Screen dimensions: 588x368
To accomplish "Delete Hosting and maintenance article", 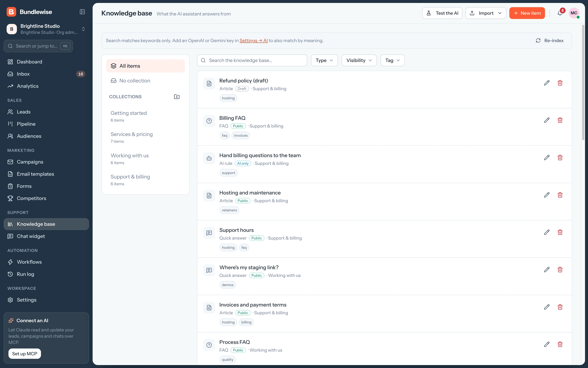I will [x=560, y=195].
